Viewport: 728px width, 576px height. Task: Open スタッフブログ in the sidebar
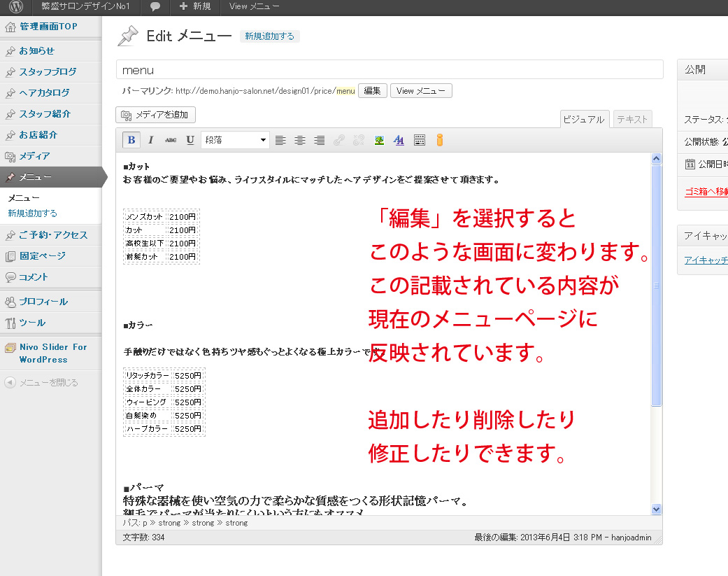[x=48, y=71]
